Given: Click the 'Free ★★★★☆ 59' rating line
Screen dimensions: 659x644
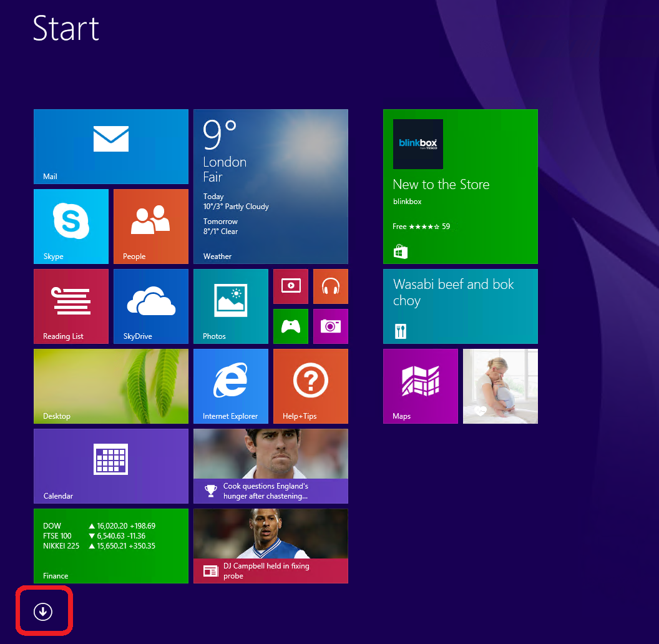Looking at the screenshot, I should 421,227.
